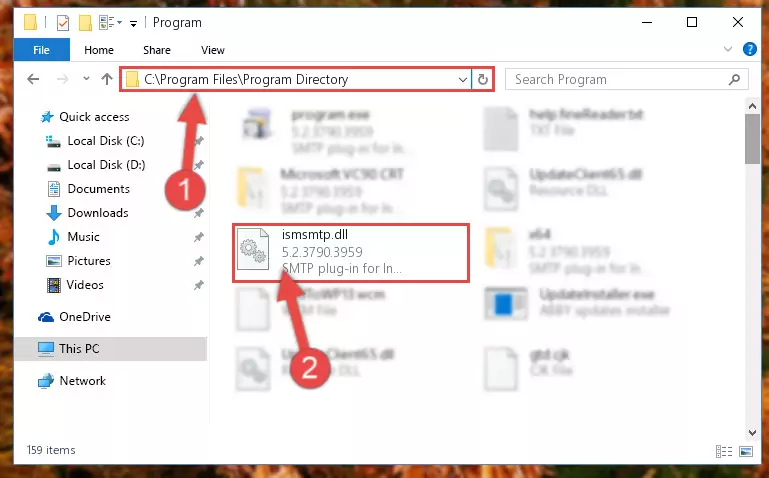This screenshot has height=478, width=769.
Task: Click the vertical scrollbar thumb
Action: click(x=752, y=139)
